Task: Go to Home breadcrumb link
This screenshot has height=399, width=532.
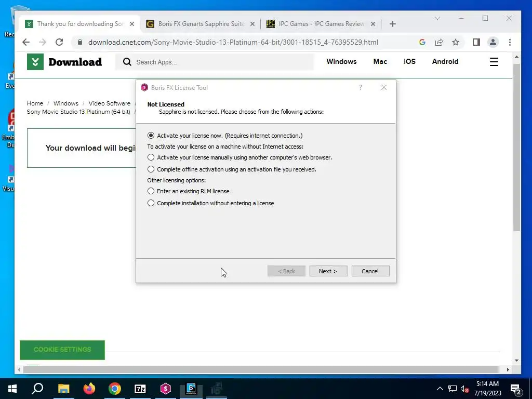Action: (35, 103)
